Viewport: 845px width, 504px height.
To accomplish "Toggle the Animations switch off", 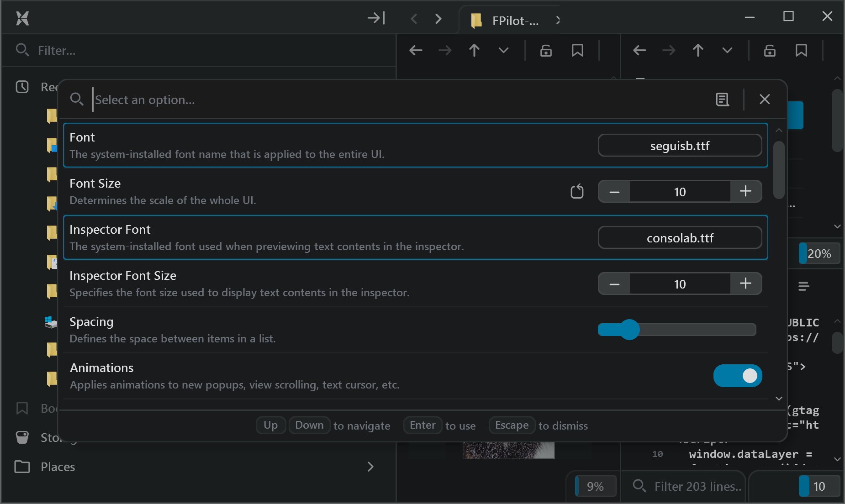I will (x=737, y=376).
